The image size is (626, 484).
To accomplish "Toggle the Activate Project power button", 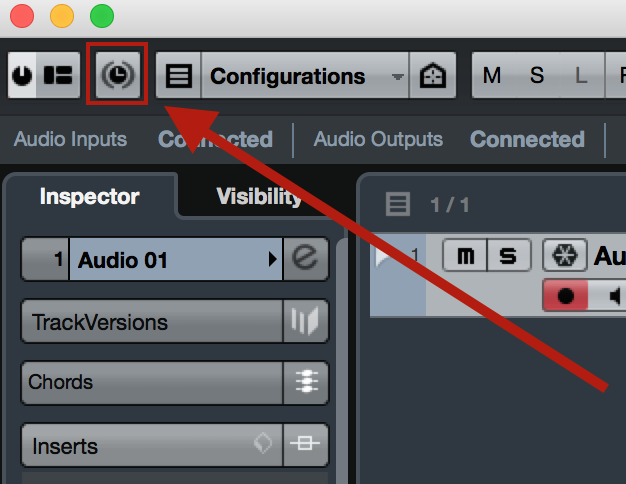I will [22, 75].
